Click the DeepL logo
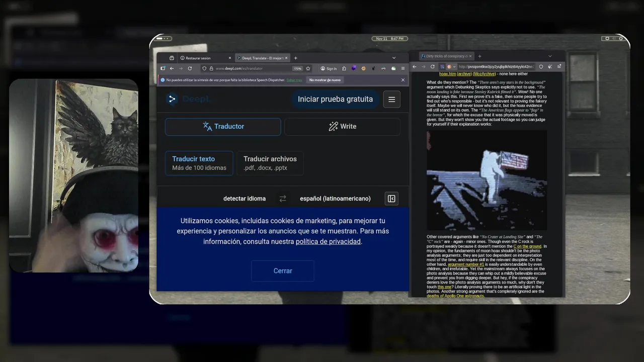 [188, 99]
